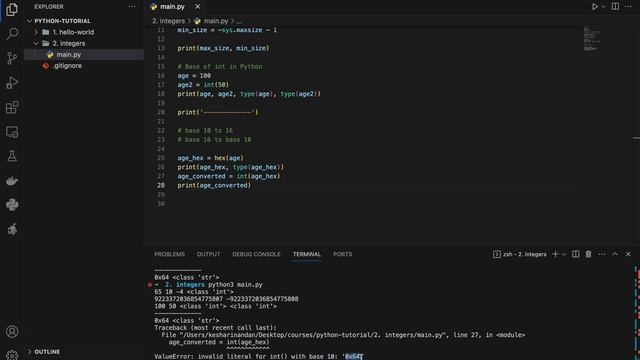Split the editor right
640x360 pixels.
[x=615, y=7]
